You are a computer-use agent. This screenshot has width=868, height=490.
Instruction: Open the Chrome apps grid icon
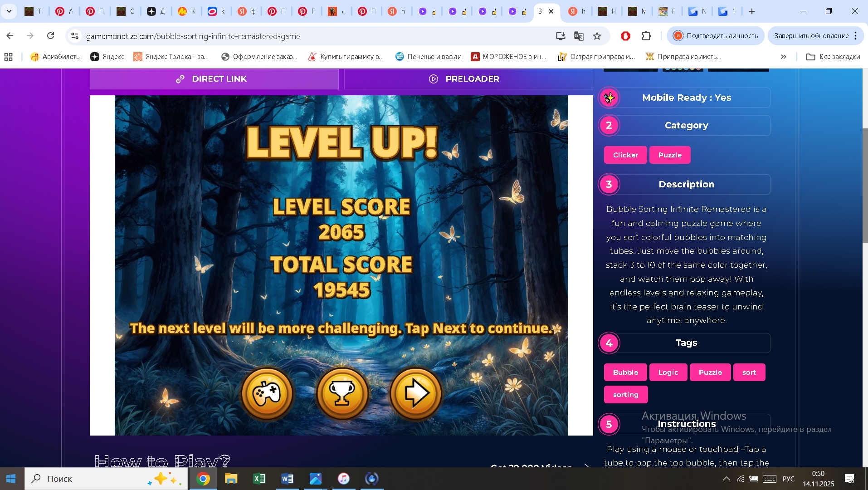coord(8,57)
